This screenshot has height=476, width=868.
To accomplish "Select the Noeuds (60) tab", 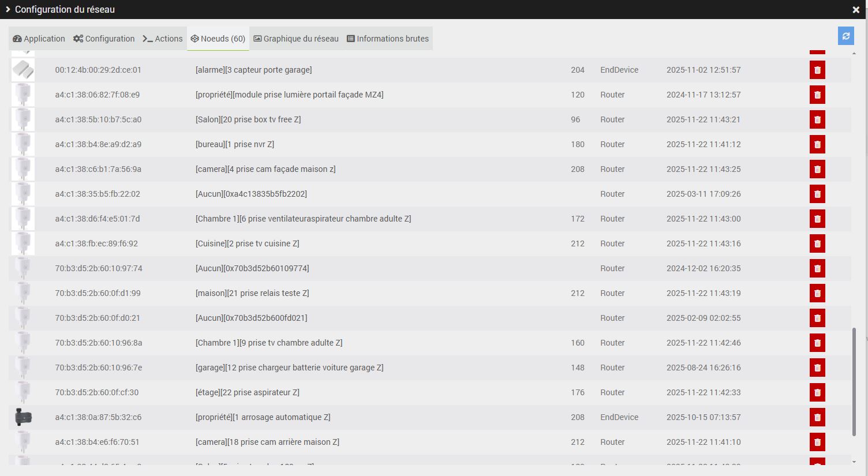I will 218,39.
